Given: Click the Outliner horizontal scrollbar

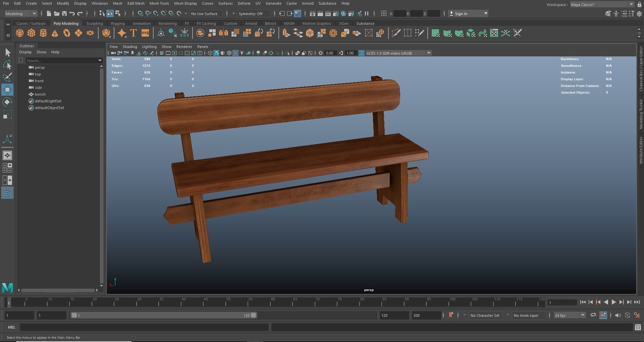Looking at the screenshot, I should point(58,290).
